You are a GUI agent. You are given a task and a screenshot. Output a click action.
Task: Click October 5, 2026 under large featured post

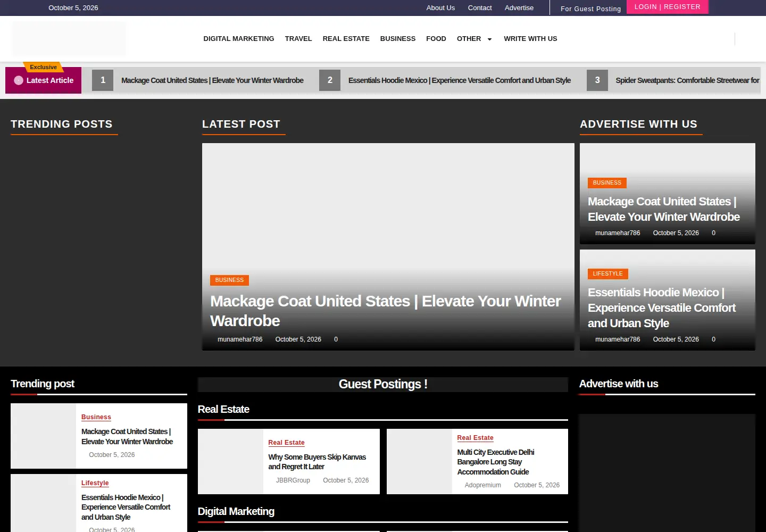click(298, 339)
